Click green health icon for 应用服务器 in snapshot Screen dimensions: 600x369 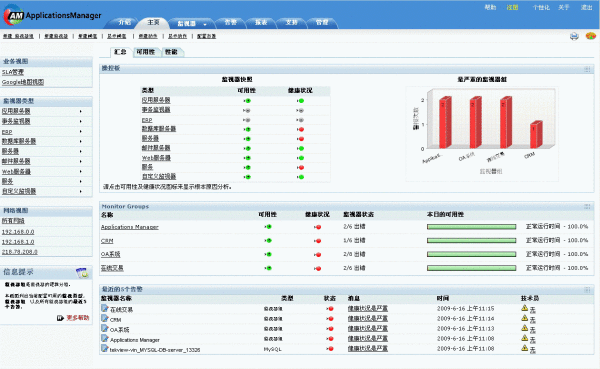(x=300, y=101)
